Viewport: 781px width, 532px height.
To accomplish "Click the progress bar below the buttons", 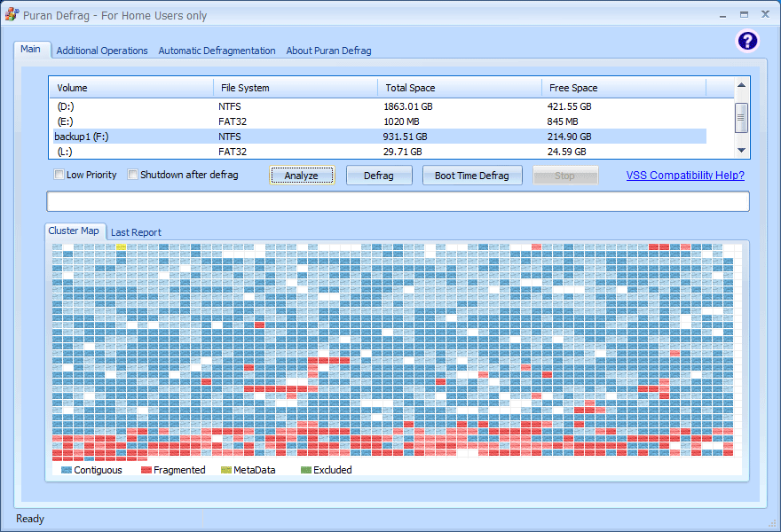I will click(398, 201).
